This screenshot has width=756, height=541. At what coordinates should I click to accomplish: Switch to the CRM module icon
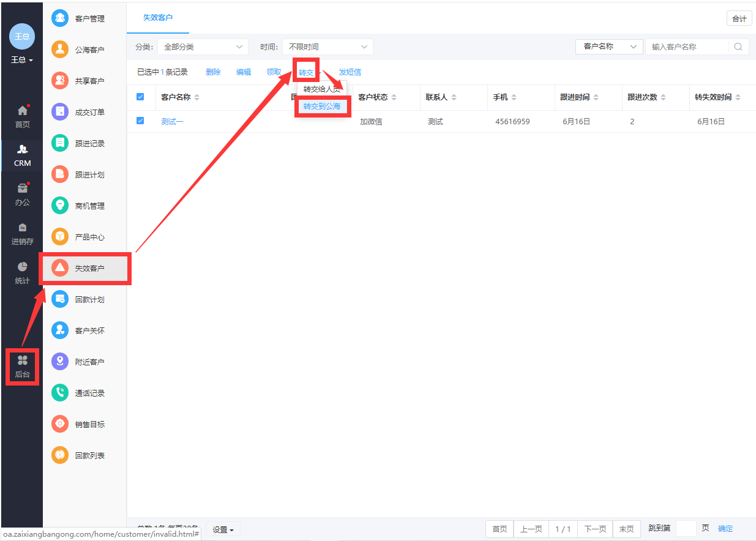[x=23, y=149]
